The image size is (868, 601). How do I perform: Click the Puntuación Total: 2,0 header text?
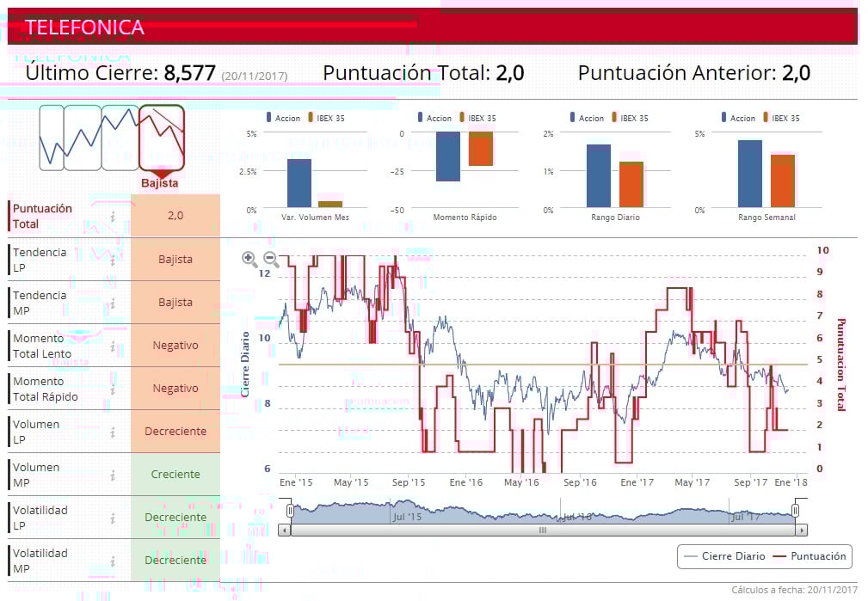[x=423, y=73]
